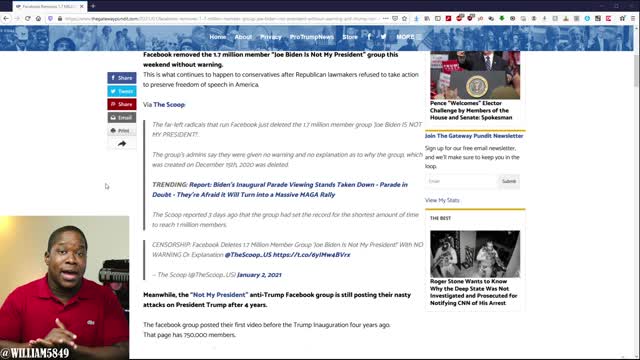
Task: Save page to Pocket
Action: (395, 18)
